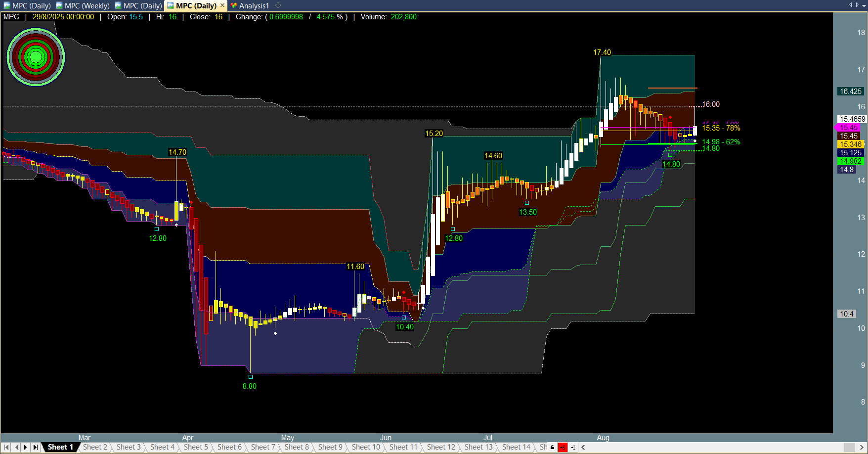The height and width of the screenshot is (454, 868).
Task: Switch to Sheet 10
Action: coord(366,447)
